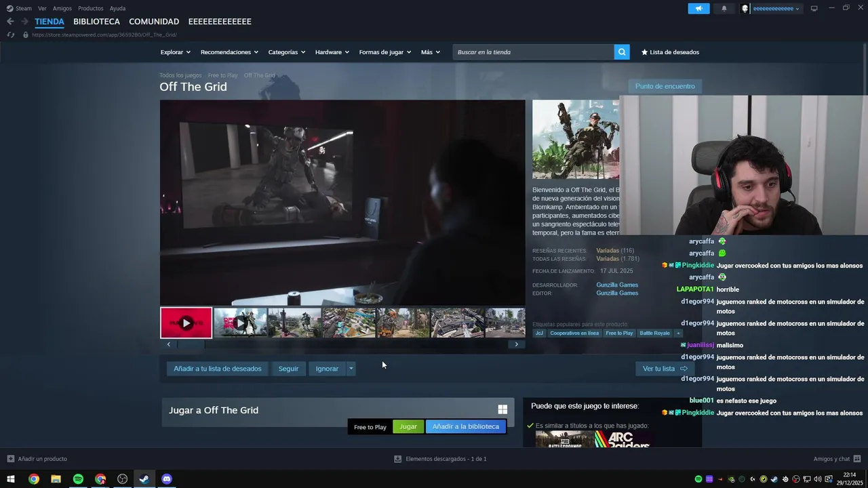Open the Ver menu
This screenshot has width=868, height=488.
coord(42,9)
